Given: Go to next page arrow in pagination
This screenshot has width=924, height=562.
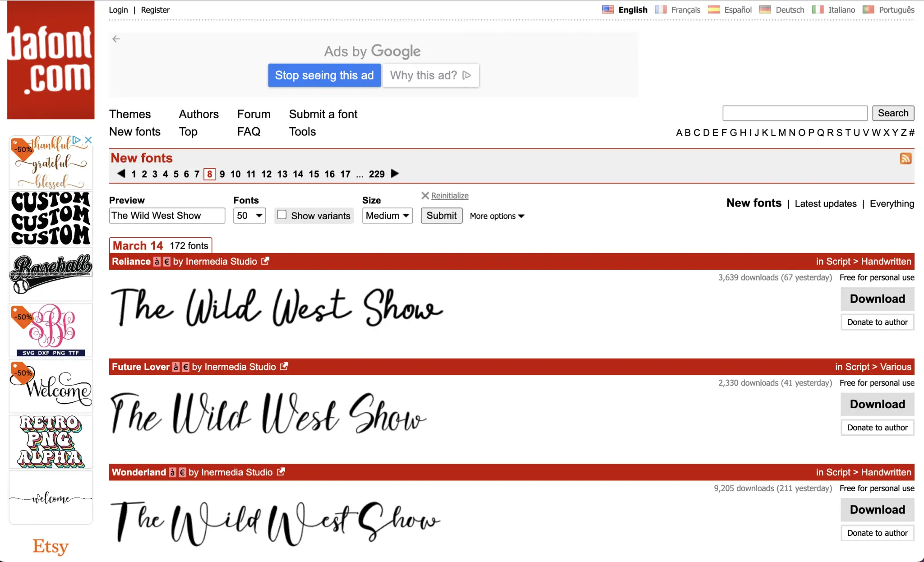Looking at the screenshot, I should coord(395,174).
